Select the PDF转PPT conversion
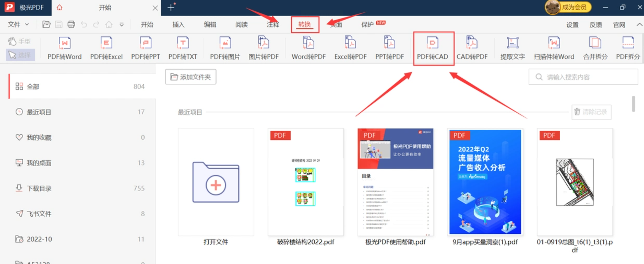The height and width of the screenshot is (264, 644). click(x=145, y=48)
